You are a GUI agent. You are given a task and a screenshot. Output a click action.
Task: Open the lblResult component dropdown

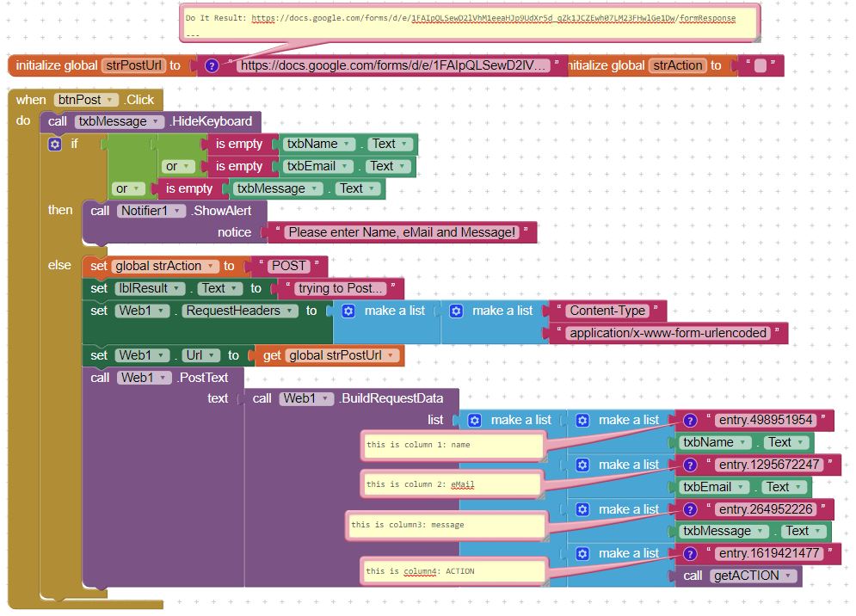click(151, 288)
